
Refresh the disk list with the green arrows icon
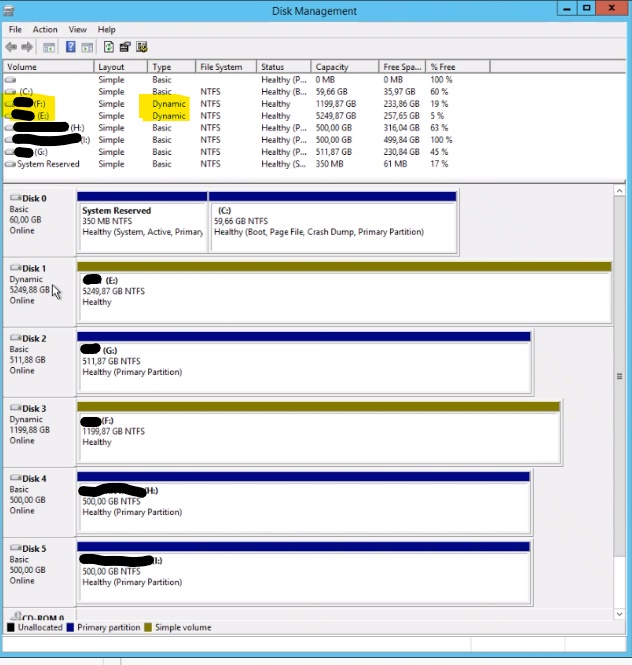[x=109, y=47]
